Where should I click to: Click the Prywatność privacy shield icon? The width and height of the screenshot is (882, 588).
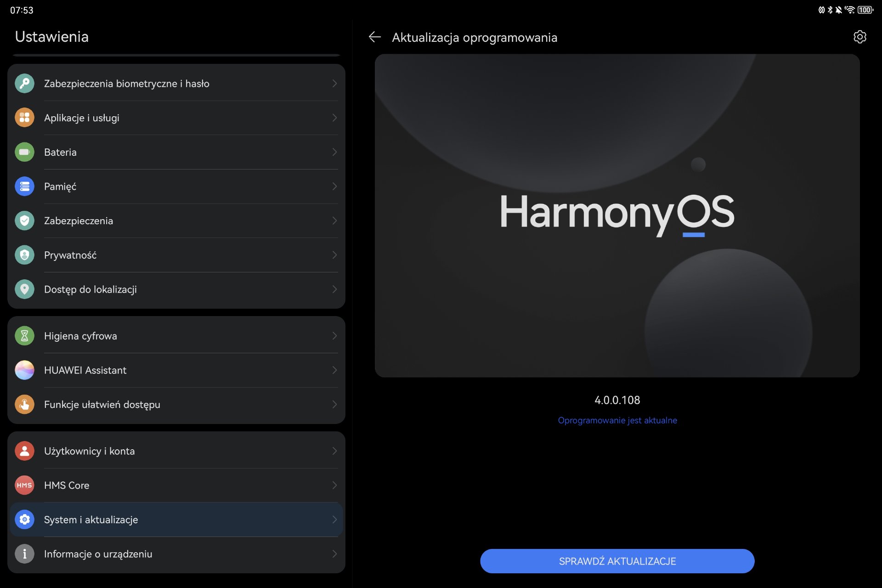pyautogui.click(x=24, y=255)
